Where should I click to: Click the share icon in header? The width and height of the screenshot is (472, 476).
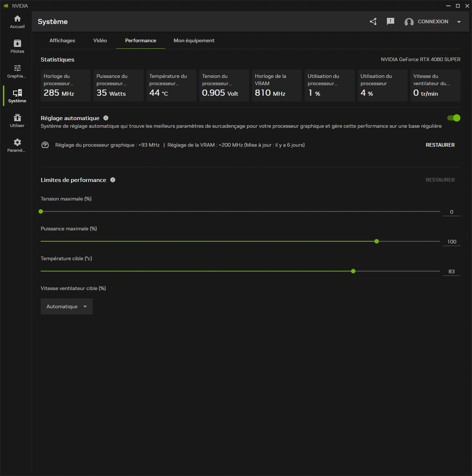tap(373, 21)
